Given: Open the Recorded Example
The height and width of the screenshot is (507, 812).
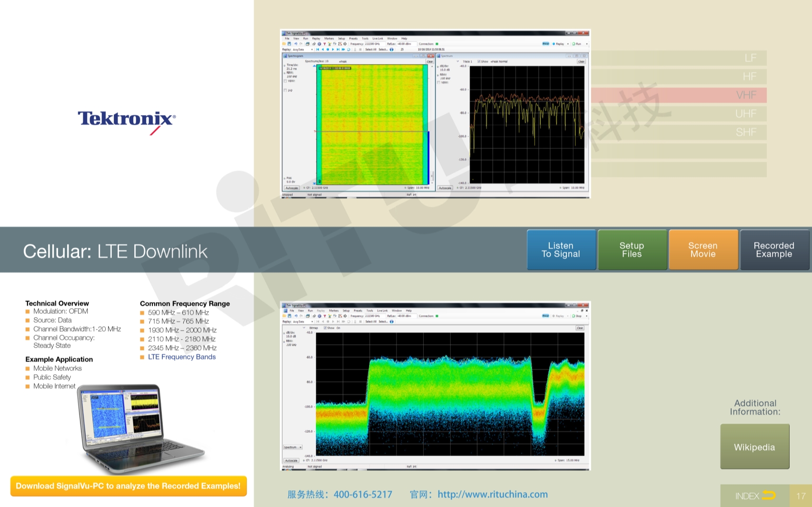Looking at the screenshot, I should pos(773,250).
